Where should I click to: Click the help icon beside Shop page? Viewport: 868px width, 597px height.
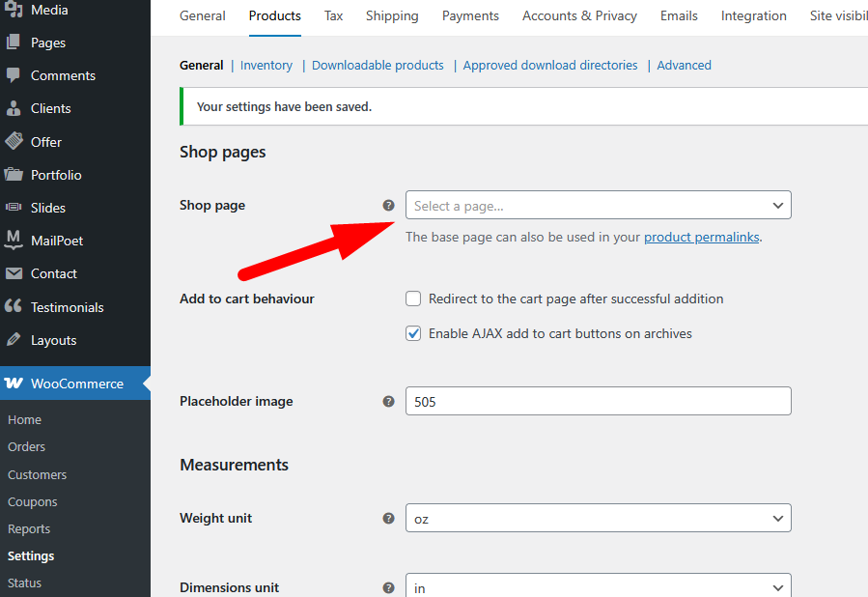pos(388,205)
